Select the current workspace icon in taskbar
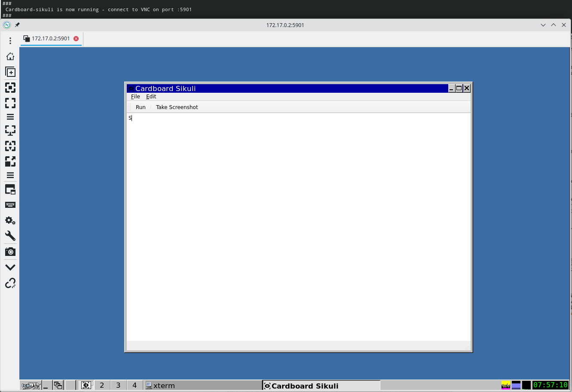 point(86,385)
